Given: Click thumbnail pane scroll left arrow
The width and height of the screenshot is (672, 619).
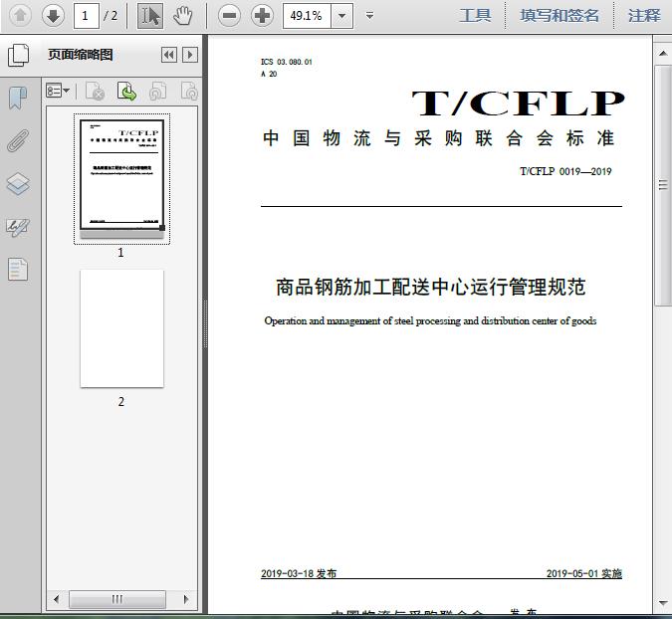Looking at the screenshot, I should click(x=57, y=599).
